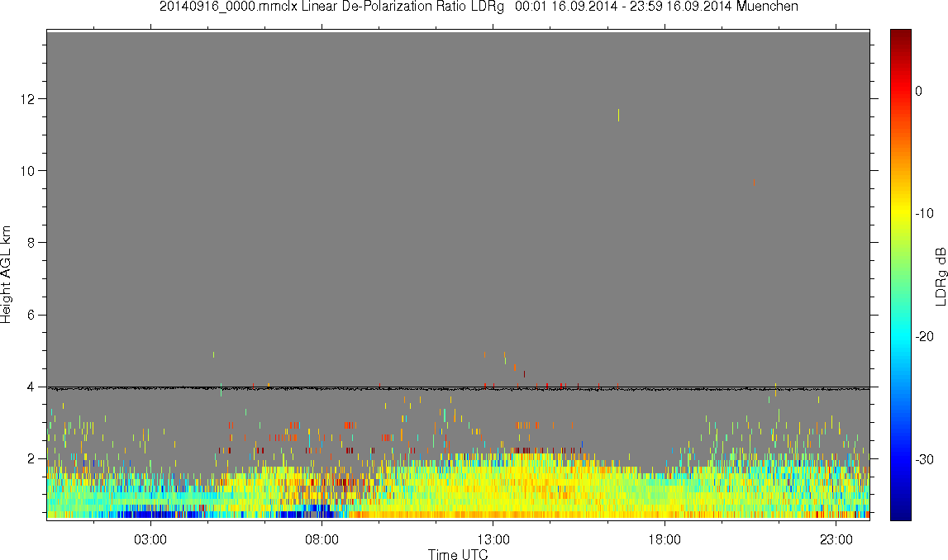Click the 08:00 time tick label

click(322, 539)
